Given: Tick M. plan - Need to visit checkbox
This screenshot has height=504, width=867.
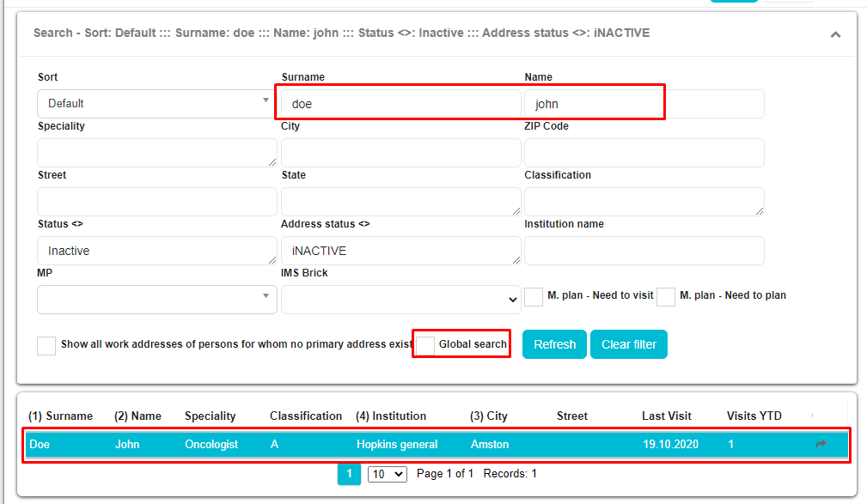Looking at the screenshot, I should pos(534,296).
